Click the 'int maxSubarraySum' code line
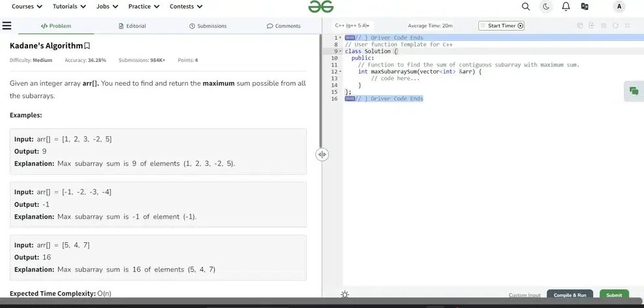This screenshot has width=644, height=308. tap(420, 72)
